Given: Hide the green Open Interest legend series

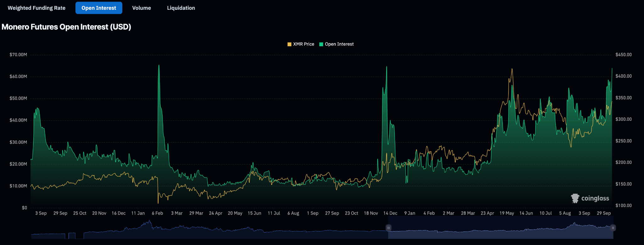Looking at the screenshot, I should pos(336,44).
